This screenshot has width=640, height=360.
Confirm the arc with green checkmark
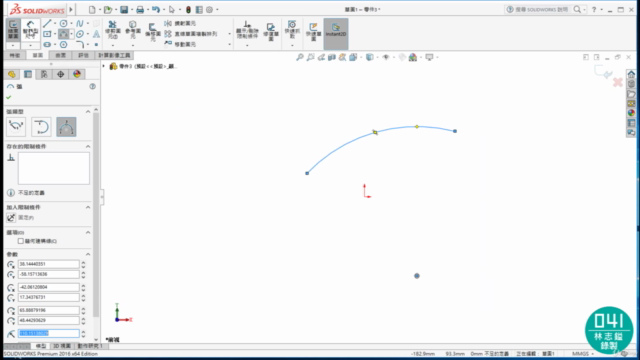[x=9, y=97]
